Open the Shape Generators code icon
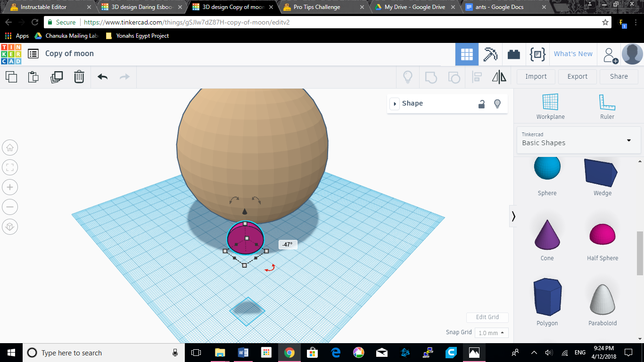Viewport: 644px width, 362px height. coord(537,54)
